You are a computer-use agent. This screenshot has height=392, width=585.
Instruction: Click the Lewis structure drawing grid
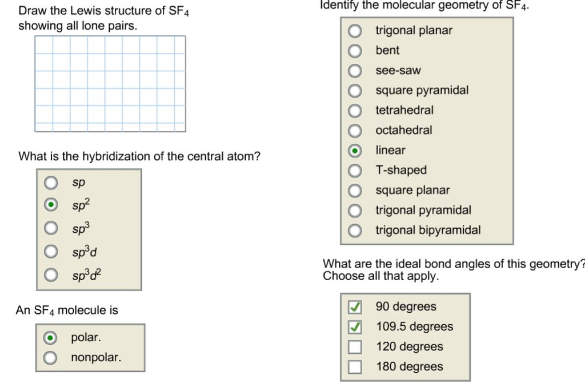pos(110,83)
